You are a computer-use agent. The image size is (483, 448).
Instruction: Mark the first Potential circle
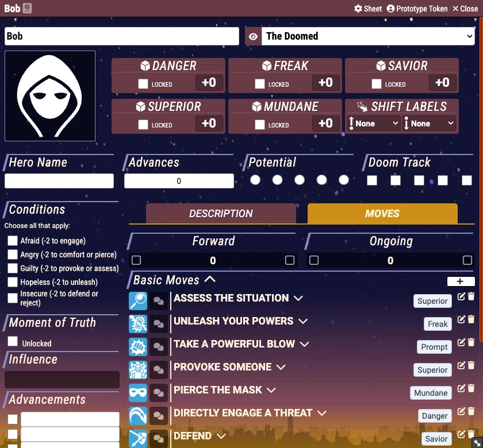point(255,180)
